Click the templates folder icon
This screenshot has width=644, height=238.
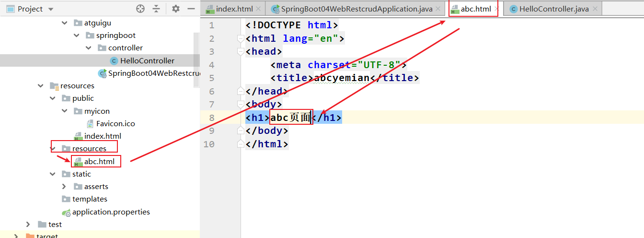[x=66, y=199]
